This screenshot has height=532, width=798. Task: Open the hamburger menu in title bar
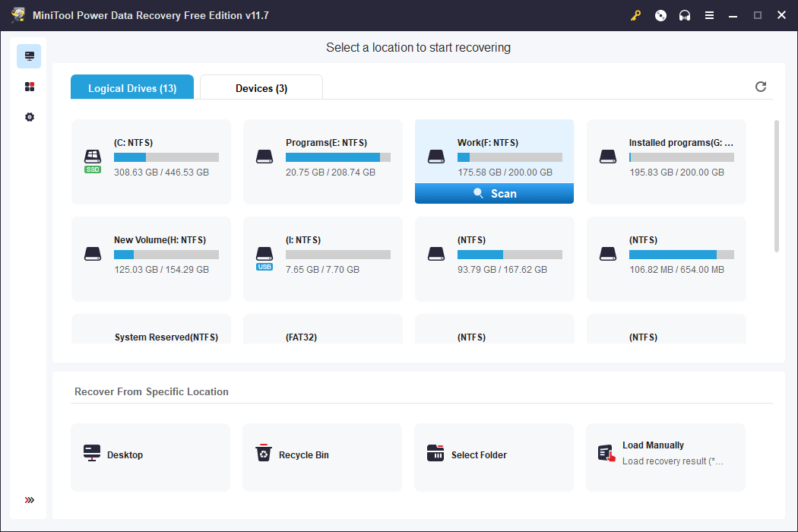point(709,16)
